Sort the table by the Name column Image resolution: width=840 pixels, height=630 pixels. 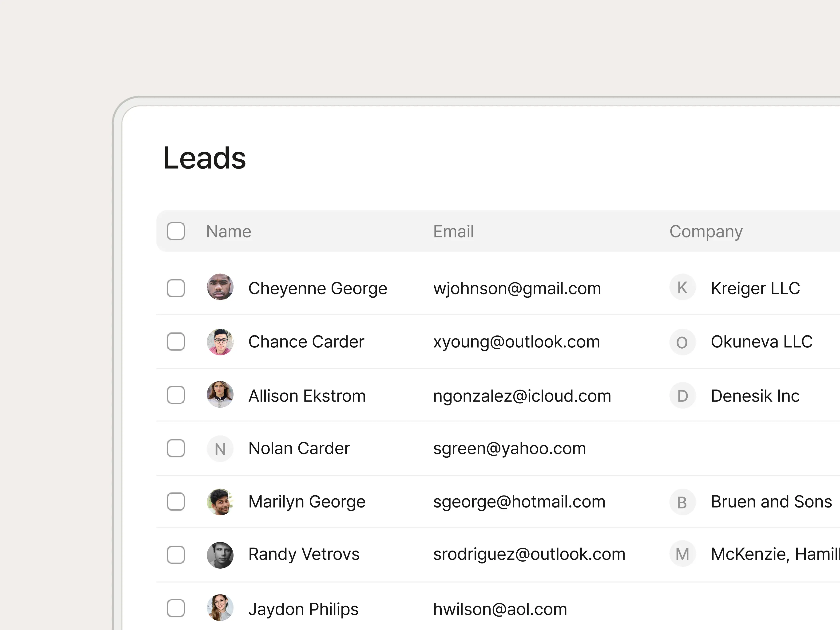coord(228,231)
